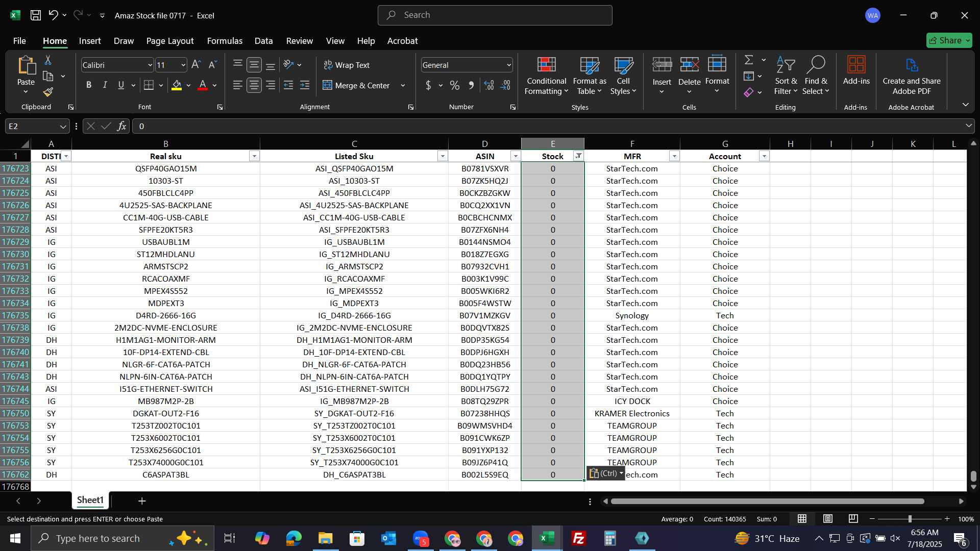Click the Increase Indent icon

[305, 85]
